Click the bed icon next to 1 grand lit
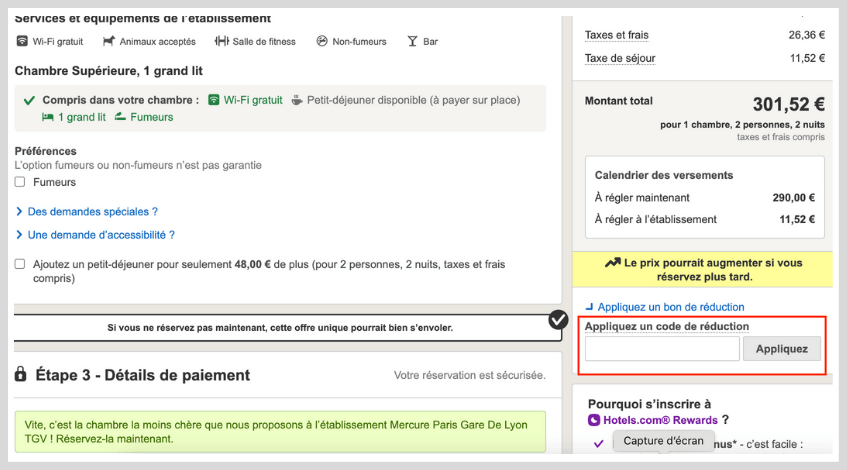Image resolution: width=847 pixels, height=470 pixels. 48,117
